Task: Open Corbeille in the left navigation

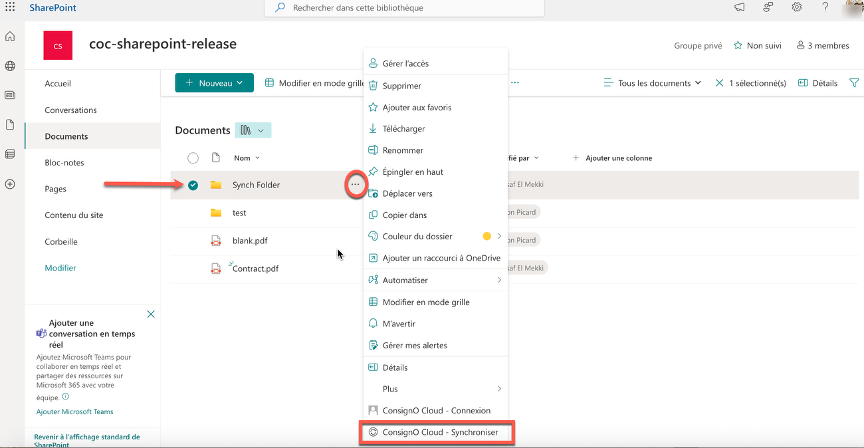Action: pyautogui.click(x=61, y=242)
